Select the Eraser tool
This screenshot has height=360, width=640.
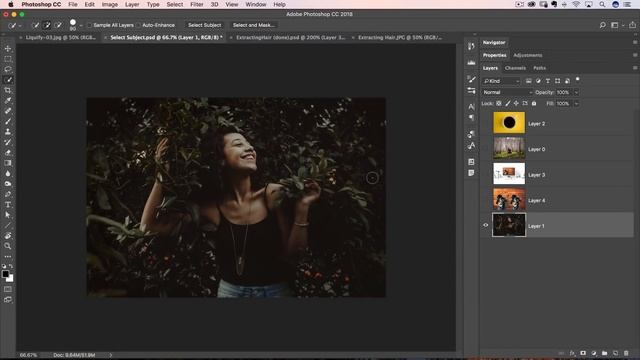pyautogui.click(x=8, y=153)
